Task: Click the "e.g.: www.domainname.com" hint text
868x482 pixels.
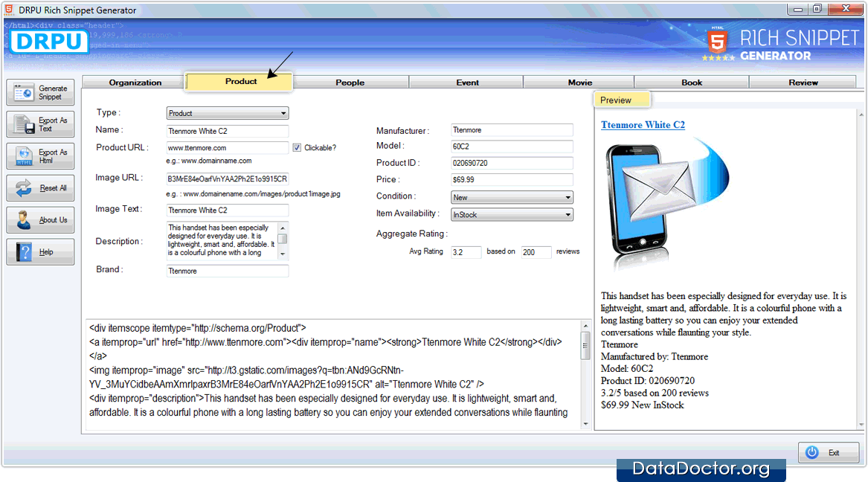Action: coord(209,161)
